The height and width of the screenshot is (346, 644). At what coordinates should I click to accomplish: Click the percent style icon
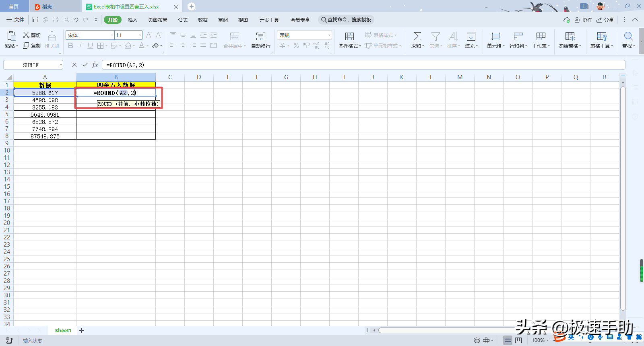click(x=296, y=46)
